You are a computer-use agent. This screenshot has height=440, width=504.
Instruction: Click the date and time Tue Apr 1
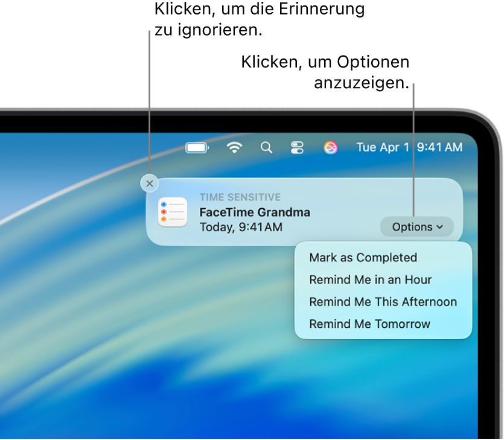409,147
